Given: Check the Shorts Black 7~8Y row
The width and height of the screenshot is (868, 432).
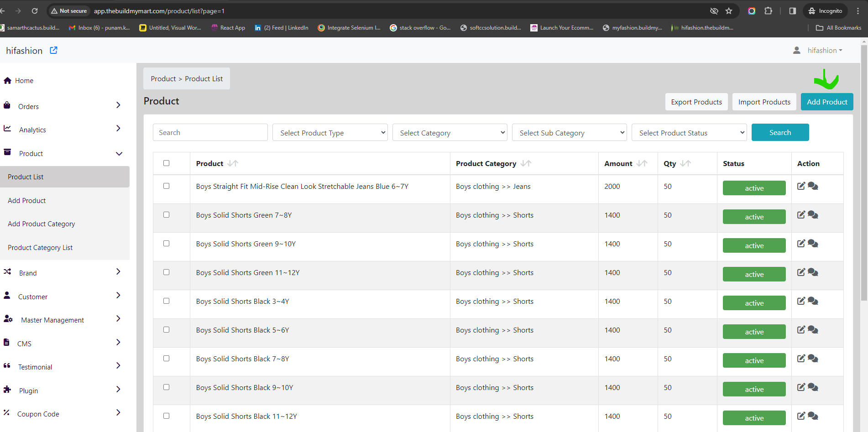Looking at the screenshot, I should [167, 359].
